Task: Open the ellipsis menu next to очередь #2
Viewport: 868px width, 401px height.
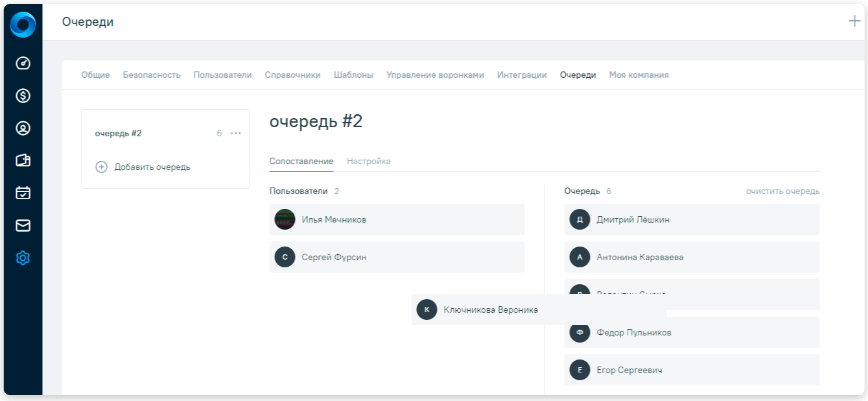Action: [235, 133]
